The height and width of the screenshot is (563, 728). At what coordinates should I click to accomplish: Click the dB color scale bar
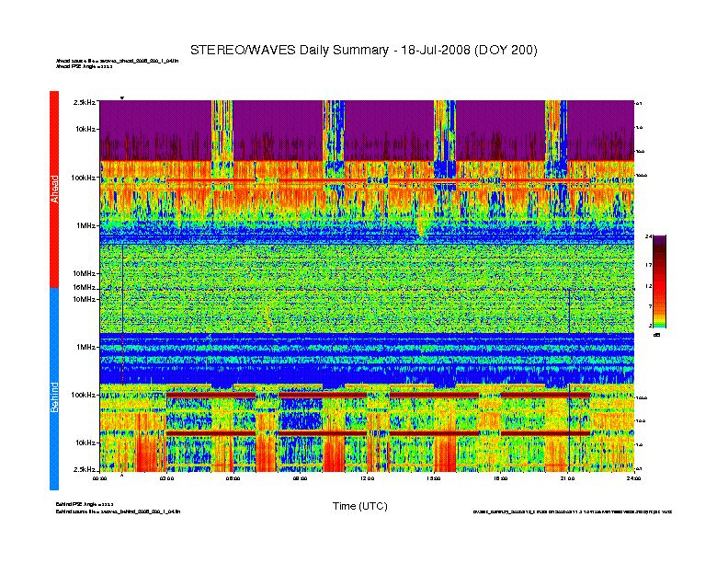659,281
